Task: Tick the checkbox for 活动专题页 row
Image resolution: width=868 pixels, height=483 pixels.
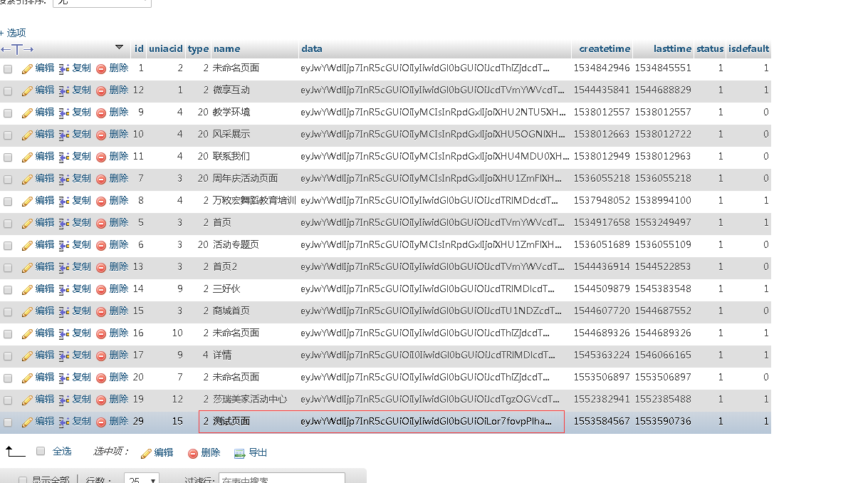Action: click(x=8, y=246)
